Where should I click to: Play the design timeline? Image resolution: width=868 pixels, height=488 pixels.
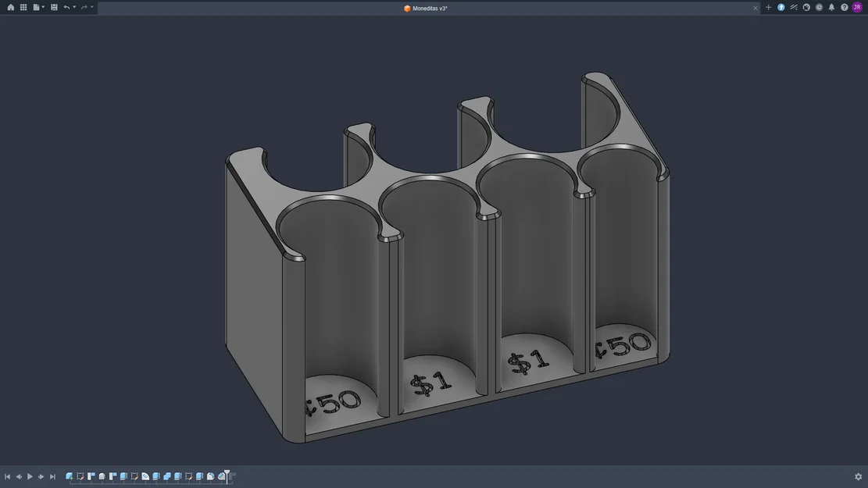click(30, 476)
